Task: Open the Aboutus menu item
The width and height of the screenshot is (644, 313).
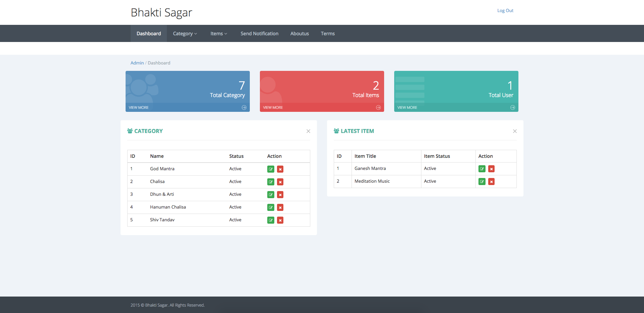Action: [x=300, y=34]
